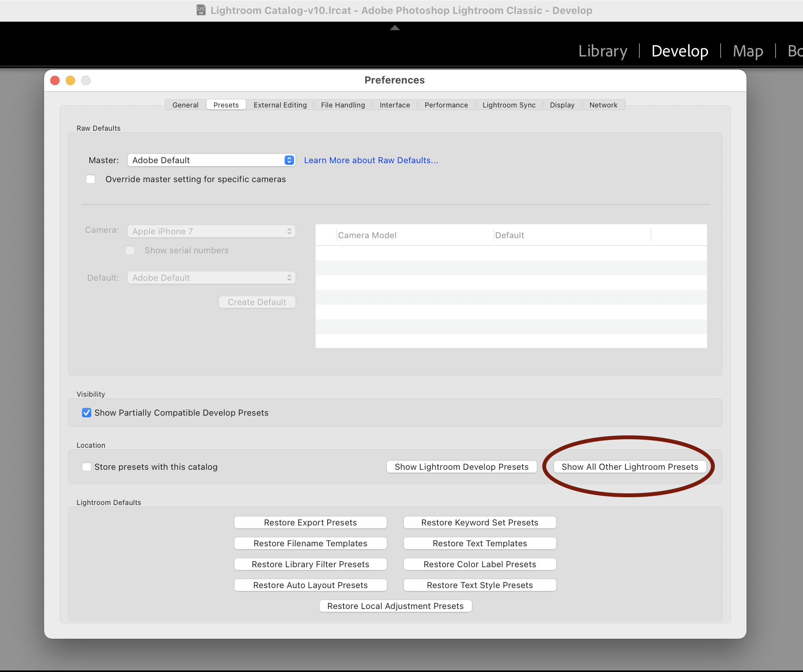Toggle Show serial numbers checkbox
The image size is (803, 672).
130,250
